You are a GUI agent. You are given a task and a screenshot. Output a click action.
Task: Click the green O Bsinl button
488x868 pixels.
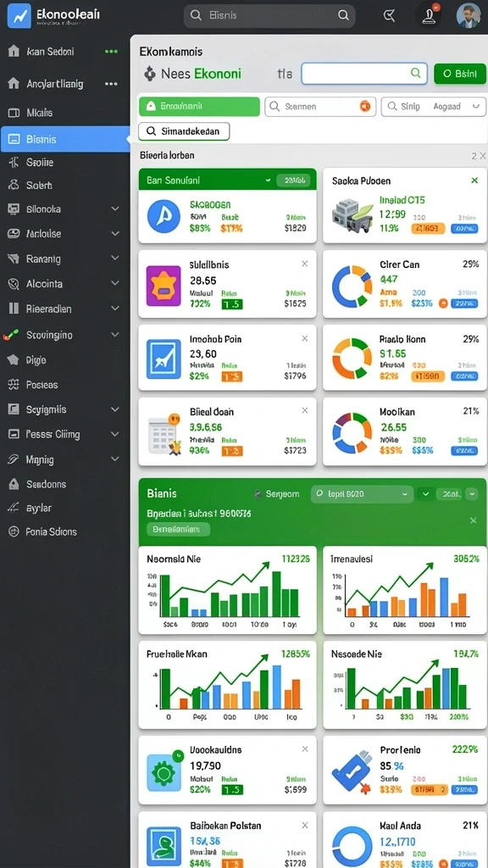(x=460, y=74)
